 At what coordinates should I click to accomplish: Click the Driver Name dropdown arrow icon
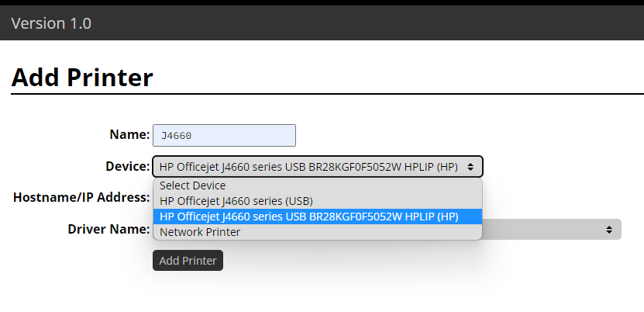coord(609,230)
